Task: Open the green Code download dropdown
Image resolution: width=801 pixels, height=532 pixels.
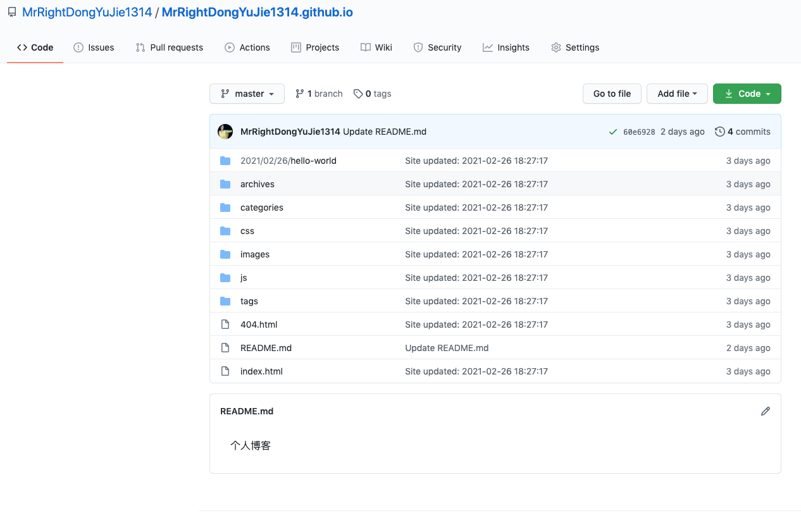Action: [747, 94]
